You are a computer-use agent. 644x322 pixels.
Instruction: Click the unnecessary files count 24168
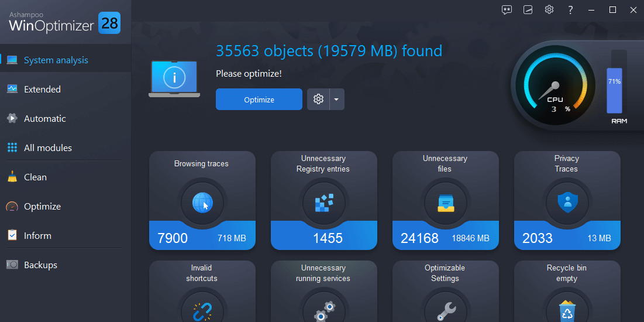420,238
